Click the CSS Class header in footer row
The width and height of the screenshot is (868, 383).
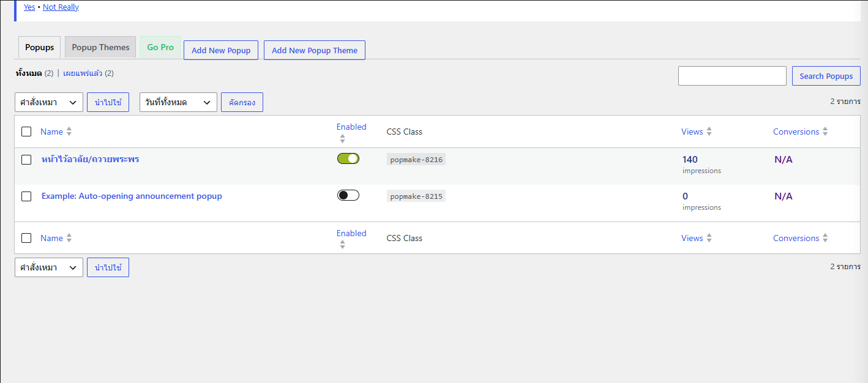click(405, 238)
